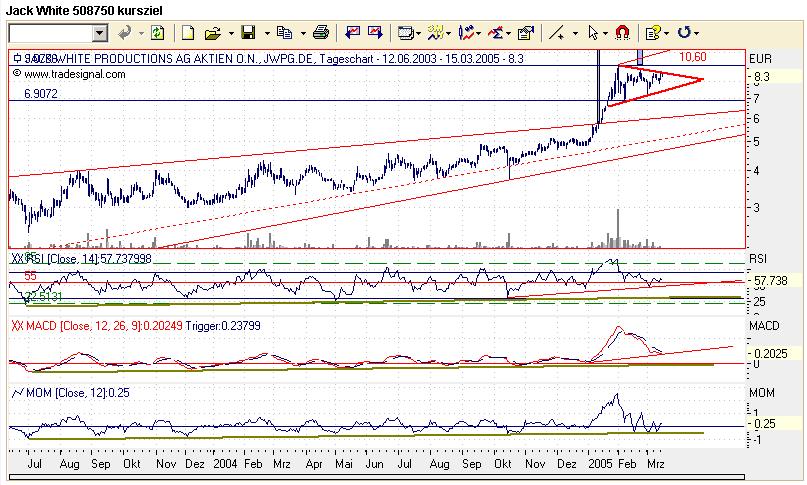Create a new blank document
The image size is (807, 485).
coord(188,33)
